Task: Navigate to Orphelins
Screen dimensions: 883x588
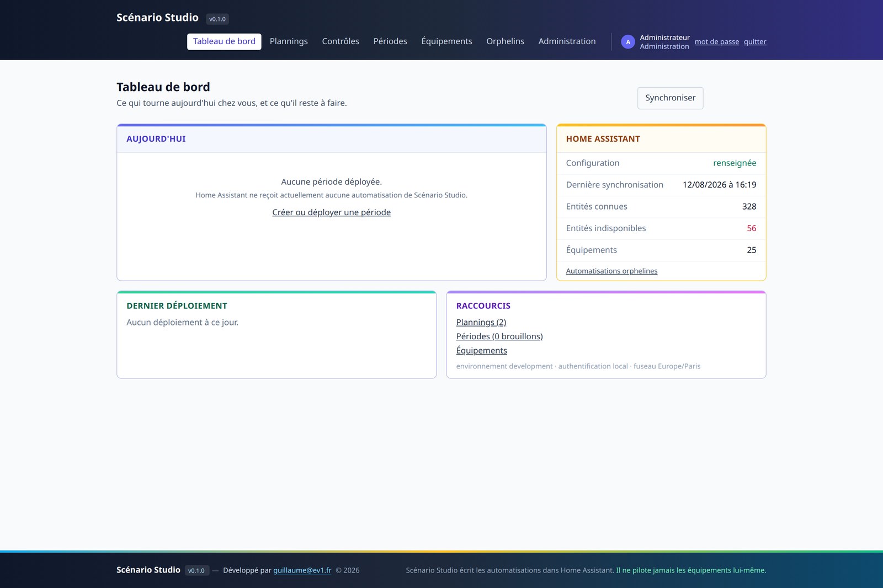Action: 505,41
